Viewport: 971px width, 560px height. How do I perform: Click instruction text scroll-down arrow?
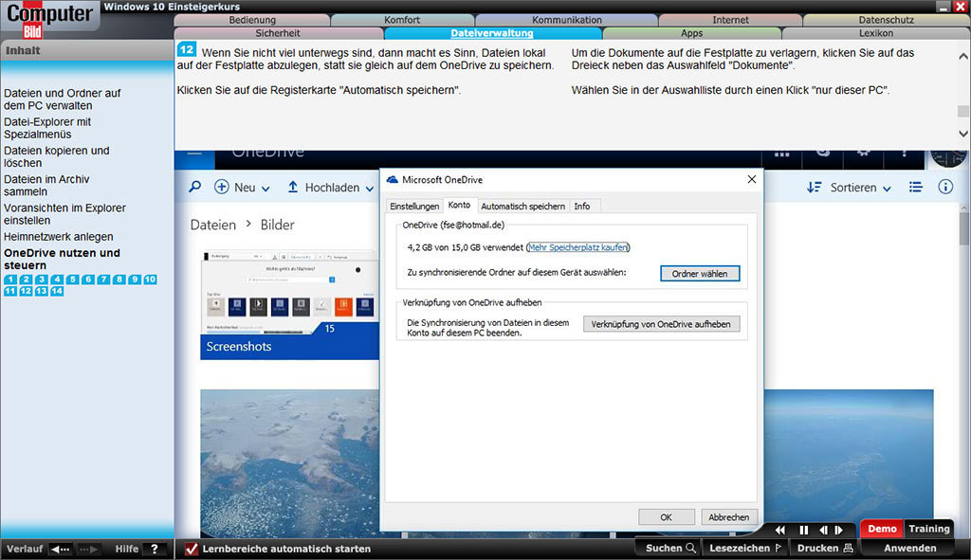click(x=963, y=133)
